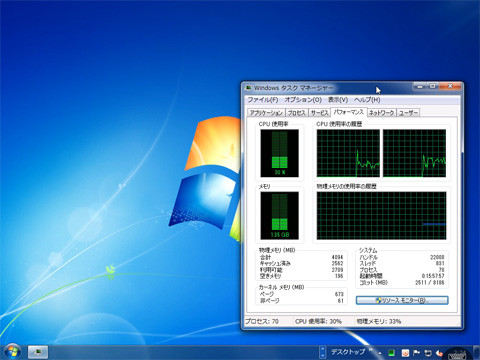Click the デスクトップ toolbar label
This screenshot has width=480, height=360.
348,352
